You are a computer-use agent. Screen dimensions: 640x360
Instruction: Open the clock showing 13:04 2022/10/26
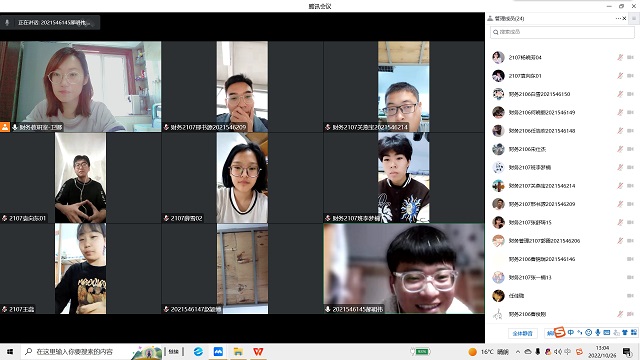pyautogui.click(x=602, y=351)
